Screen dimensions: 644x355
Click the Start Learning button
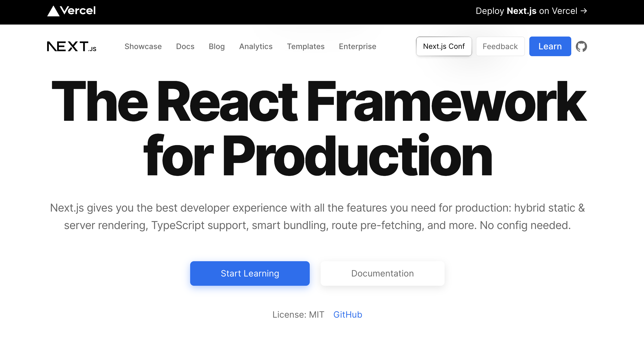(250, 273)
